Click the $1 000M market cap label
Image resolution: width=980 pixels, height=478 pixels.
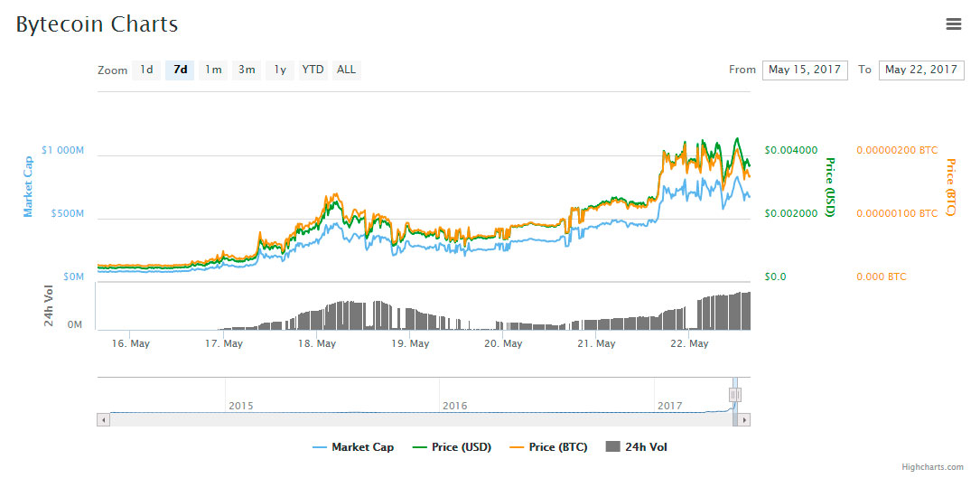click(x=62, y=150)
